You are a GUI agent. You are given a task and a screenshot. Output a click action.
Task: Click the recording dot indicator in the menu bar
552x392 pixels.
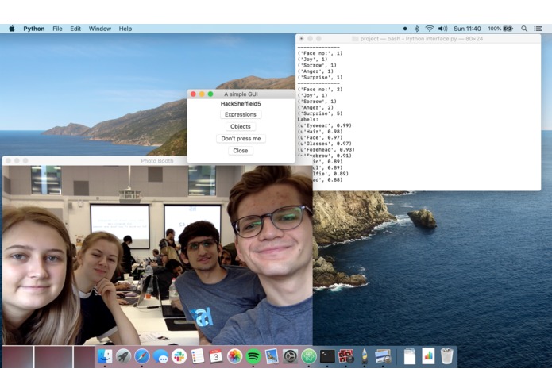(405, 29)
